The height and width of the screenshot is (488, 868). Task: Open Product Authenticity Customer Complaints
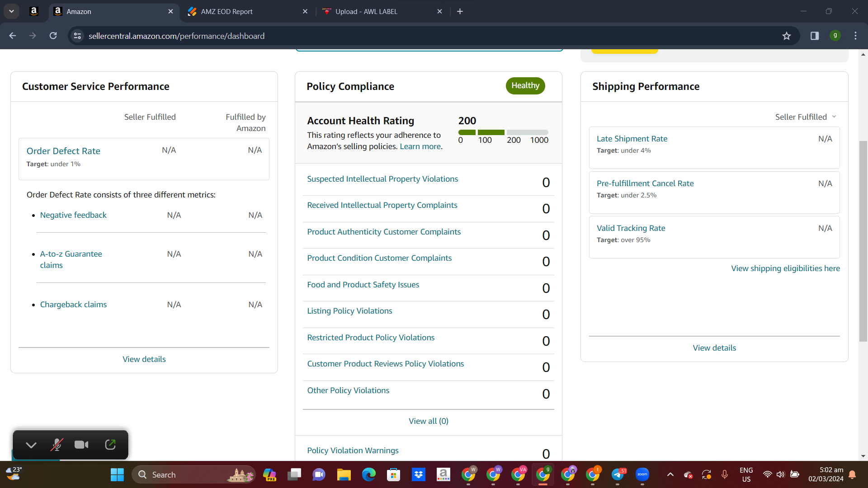pyautogui.click(x=384, y=232)
